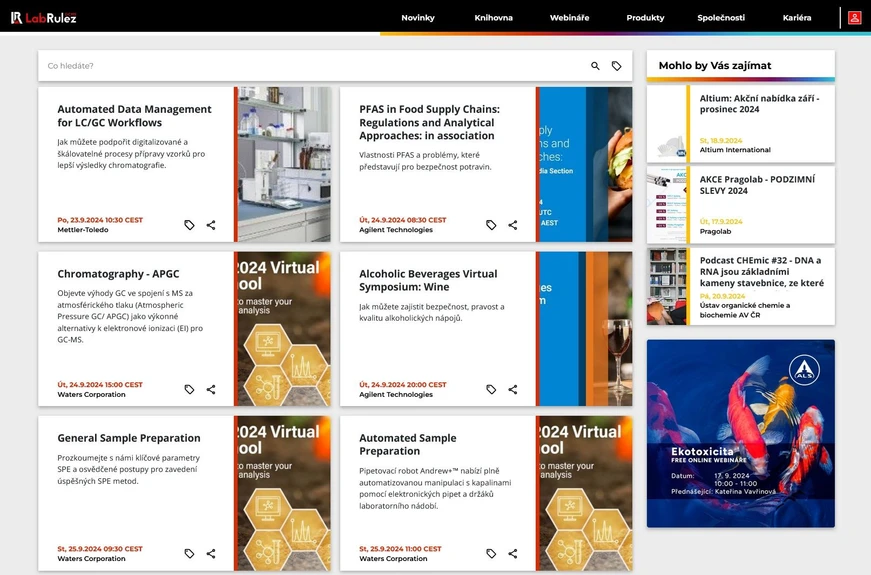Screen dimensions: 871x575
Task: Share the Alcoholic Beverages Virtual Symposium card
Action: (513, 389)
